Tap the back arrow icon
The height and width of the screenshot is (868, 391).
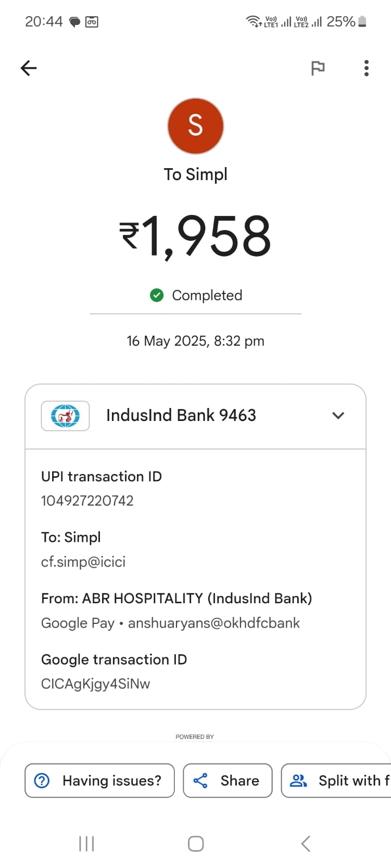28,68
